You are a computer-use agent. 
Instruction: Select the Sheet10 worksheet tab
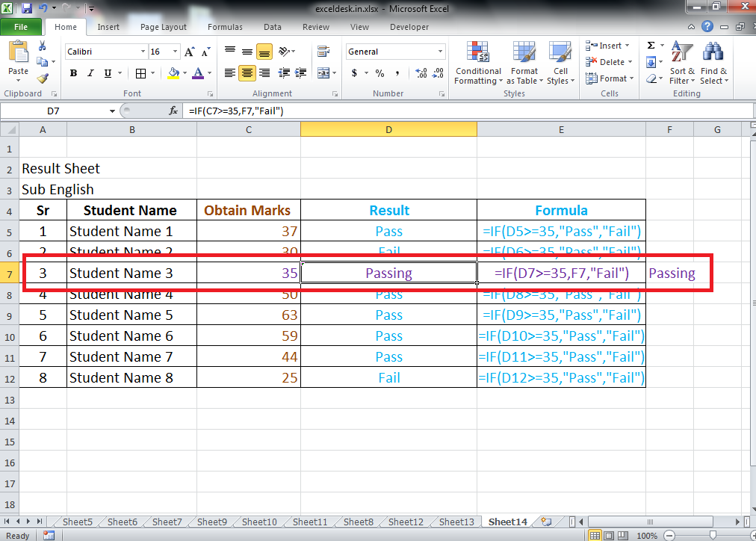tap(258, 522)
